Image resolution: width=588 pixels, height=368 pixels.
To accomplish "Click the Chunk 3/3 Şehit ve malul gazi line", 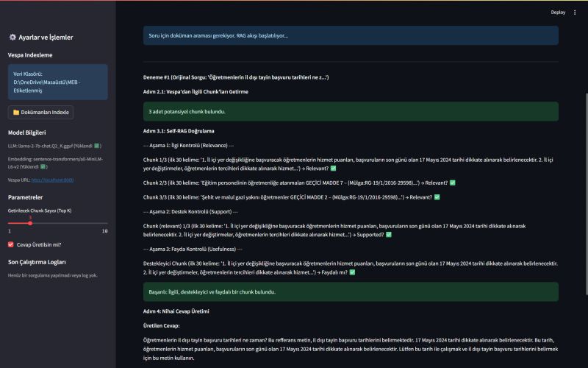I will [x=291, y=197].
